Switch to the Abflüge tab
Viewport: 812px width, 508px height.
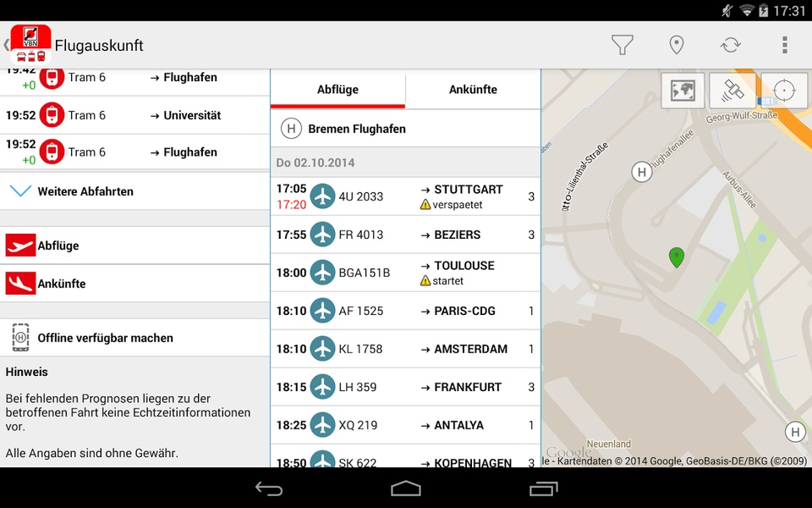[x=337, y=89]
